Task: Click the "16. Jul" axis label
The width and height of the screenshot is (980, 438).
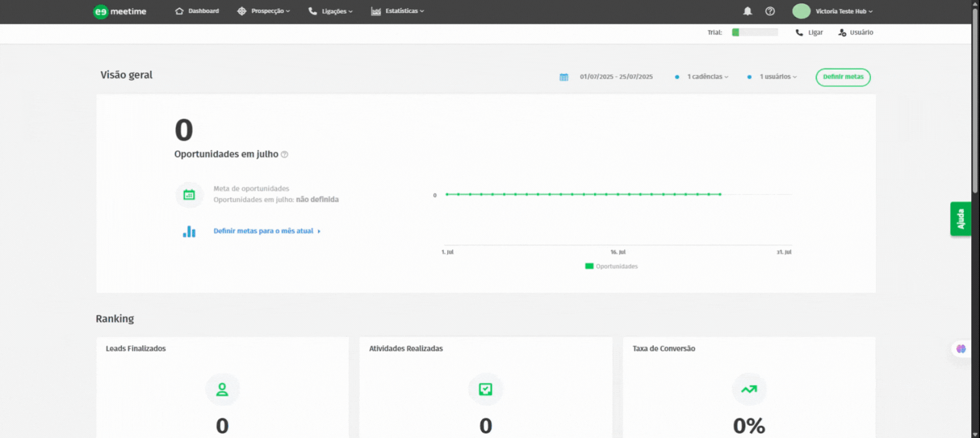Action: (x=618, y=252)
